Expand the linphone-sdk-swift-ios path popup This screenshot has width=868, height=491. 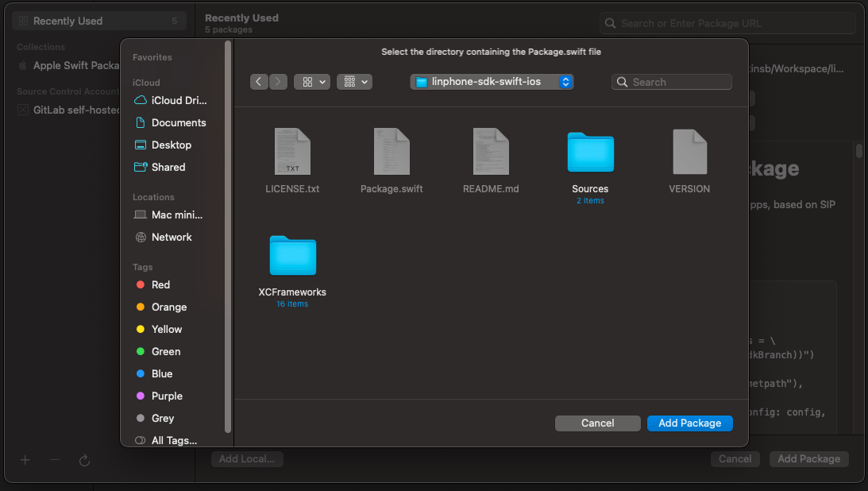492,82
